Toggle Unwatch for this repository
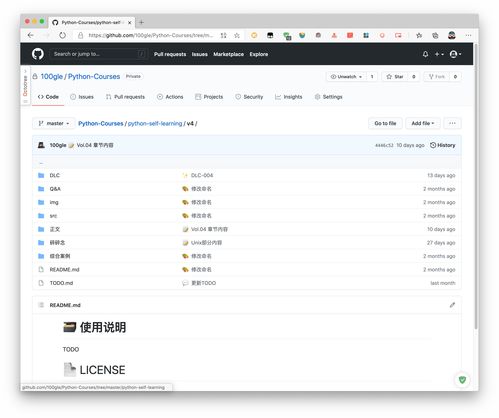 [346, 77]
